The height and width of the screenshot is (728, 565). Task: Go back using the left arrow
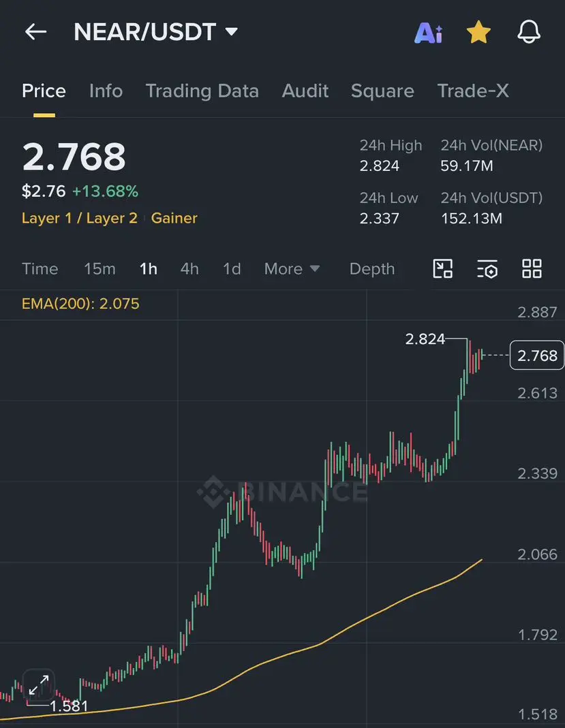pos(35,32)
